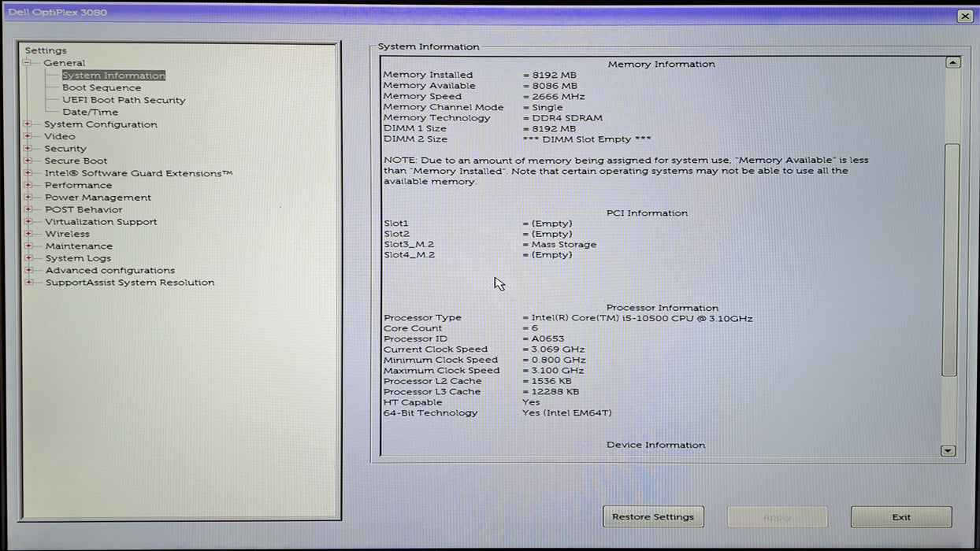This screenshot has height=551, width=980.
Task: Expand the Secure Boot node
Action: 28,161
